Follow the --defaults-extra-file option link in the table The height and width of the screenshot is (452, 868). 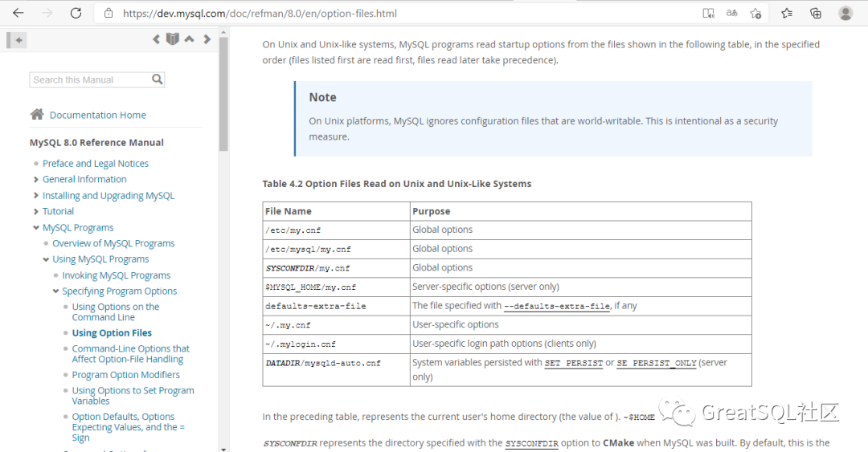point(557,306)
